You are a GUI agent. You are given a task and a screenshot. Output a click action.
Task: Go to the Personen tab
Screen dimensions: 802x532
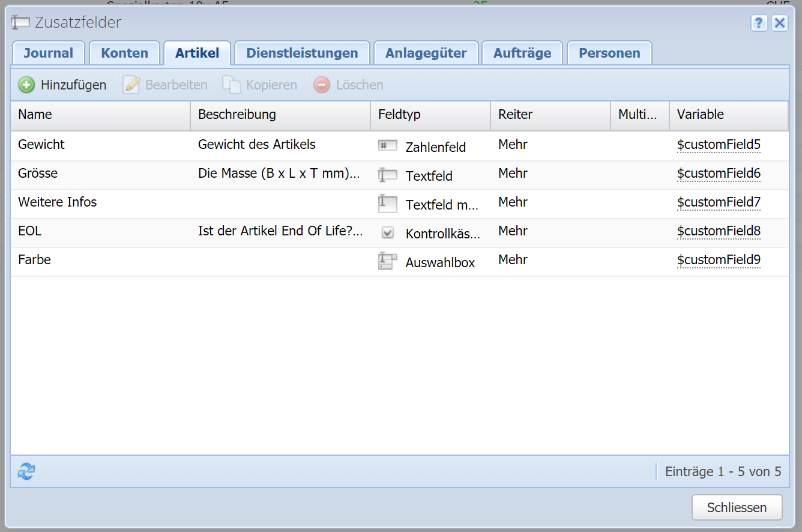609,53
